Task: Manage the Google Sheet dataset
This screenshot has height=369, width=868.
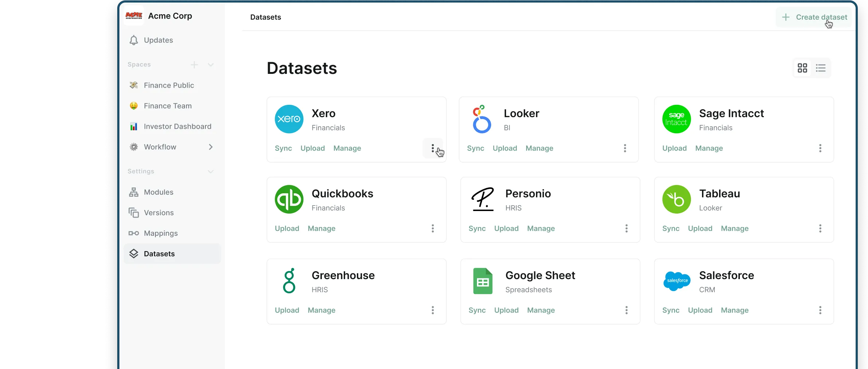Action: coord(541,310)
